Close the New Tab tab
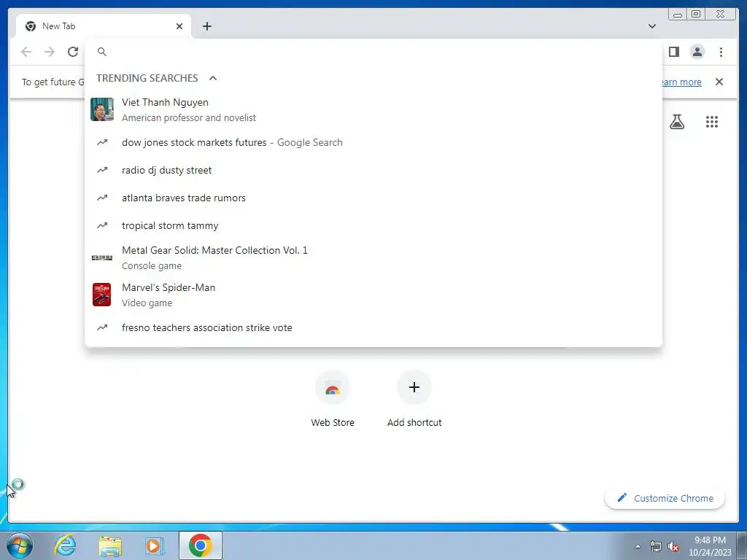747x560 pixels. (179, 26)
